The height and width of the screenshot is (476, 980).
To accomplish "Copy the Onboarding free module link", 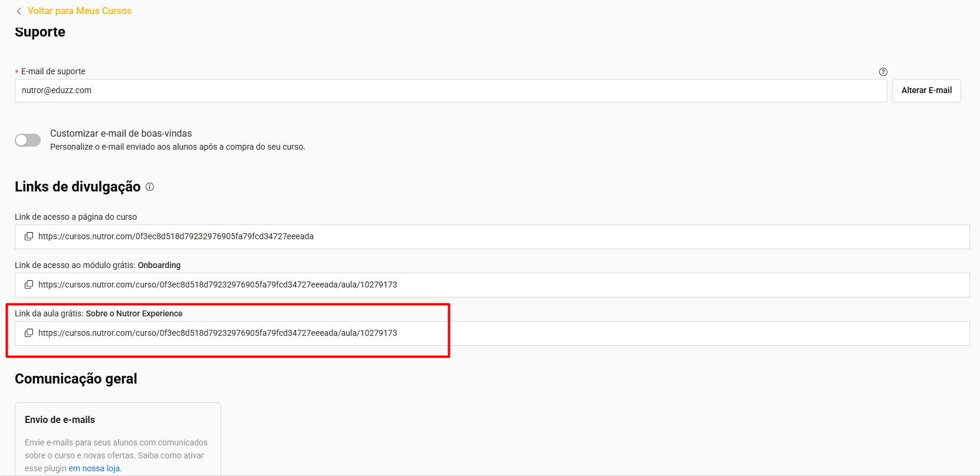I will [x=28, y=285].
